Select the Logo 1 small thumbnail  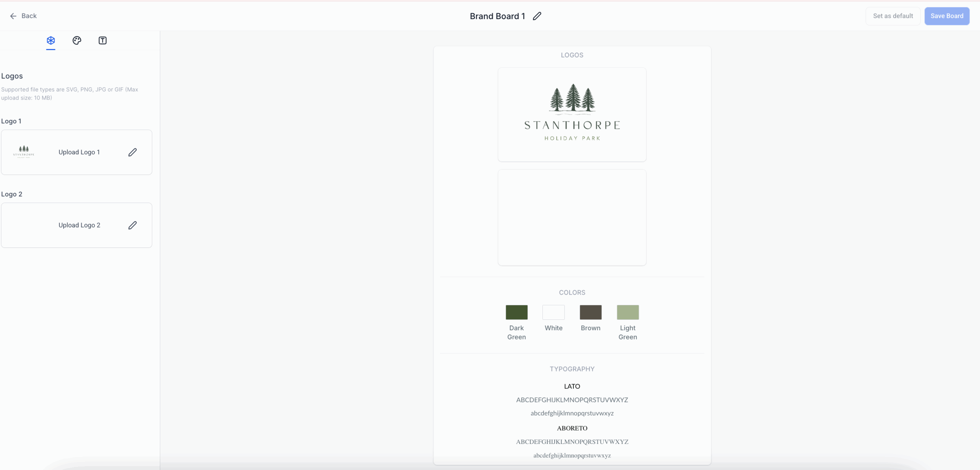point(24,152)
